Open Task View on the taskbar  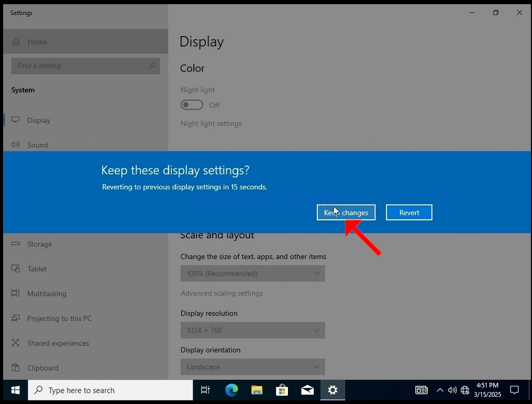(205, 390)
